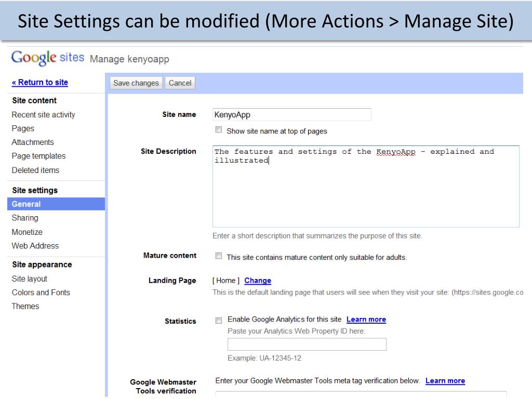Click 'Paste your Analytics Web Property ID here' text
532x399 pixels.
click(297, 331)
